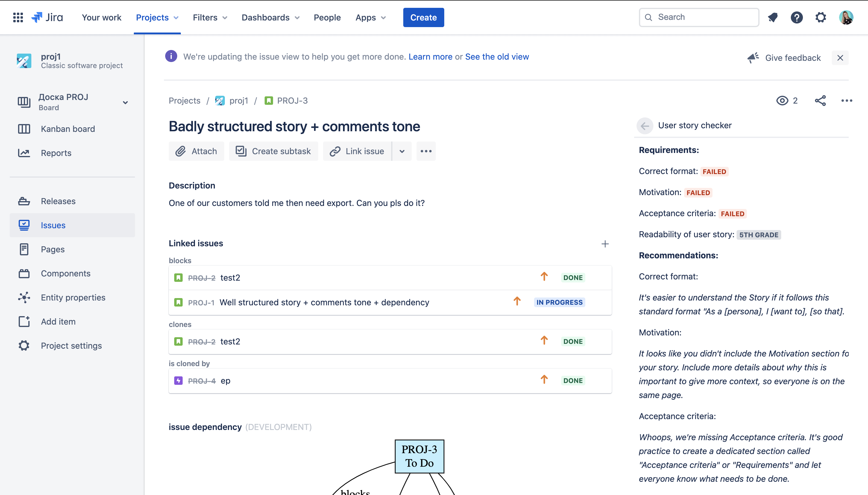Image resolution: width=868 pixels, height=495 pixels.
Task: Open the notifications bell icon
Action: point(773,17)
